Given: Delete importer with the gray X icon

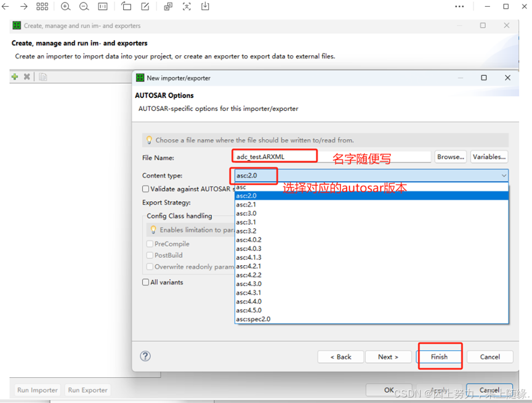Looking at the screenshot, I should pos(27,77).
